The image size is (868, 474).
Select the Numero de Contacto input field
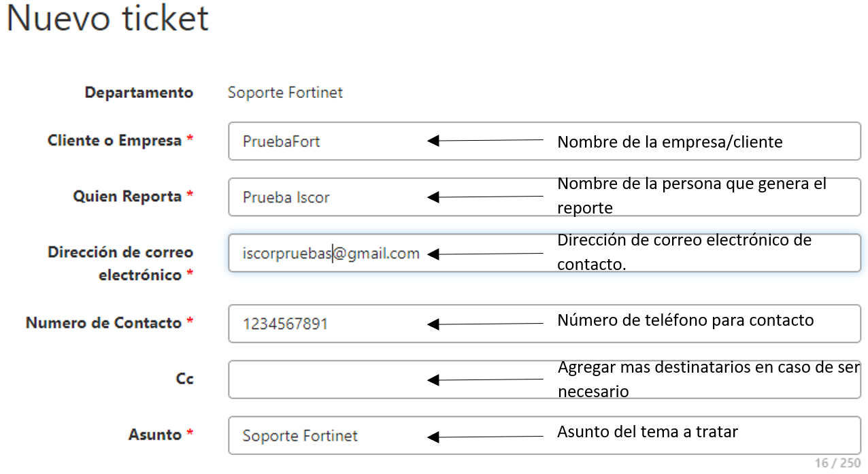[327, 324]
